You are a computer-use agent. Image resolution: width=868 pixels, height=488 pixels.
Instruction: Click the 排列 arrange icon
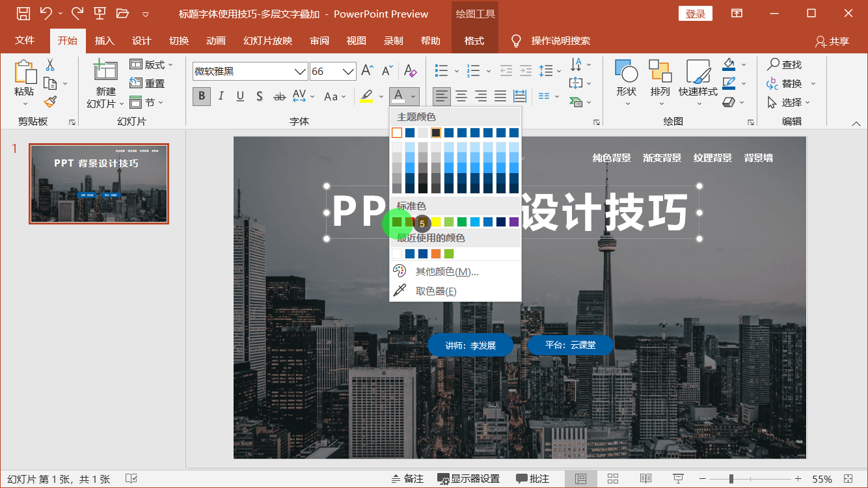(x=660, y=72)
